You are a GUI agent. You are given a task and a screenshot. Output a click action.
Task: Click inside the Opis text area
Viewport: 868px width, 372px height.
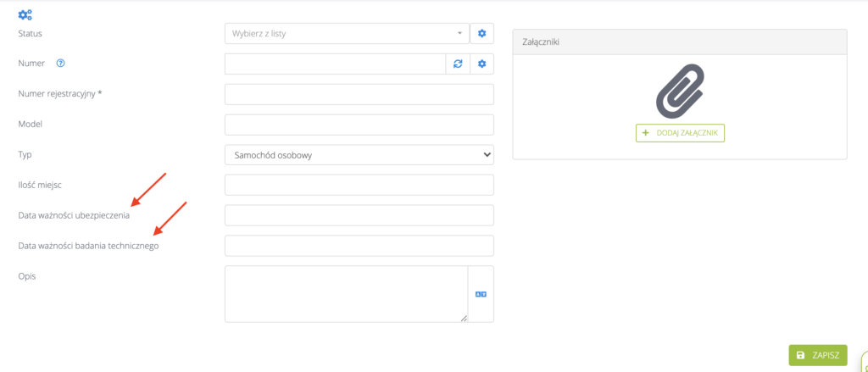(346, 293)
